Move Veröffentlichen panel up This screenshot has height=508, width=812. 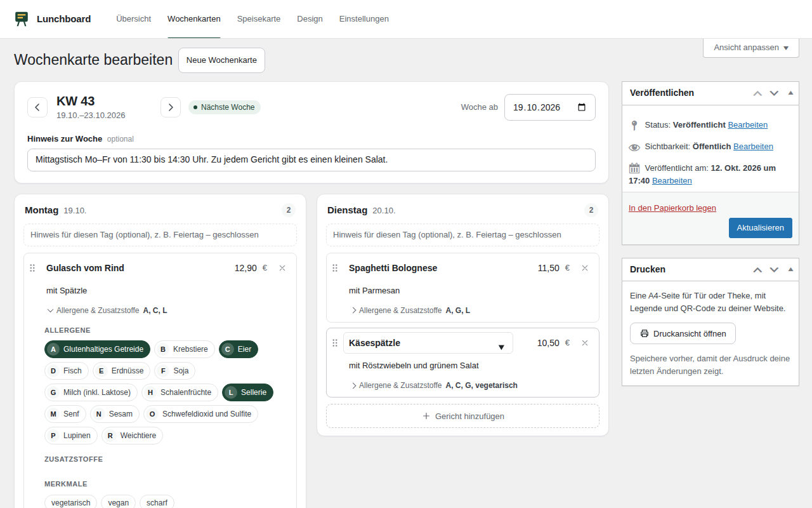(x=757, y=93)
